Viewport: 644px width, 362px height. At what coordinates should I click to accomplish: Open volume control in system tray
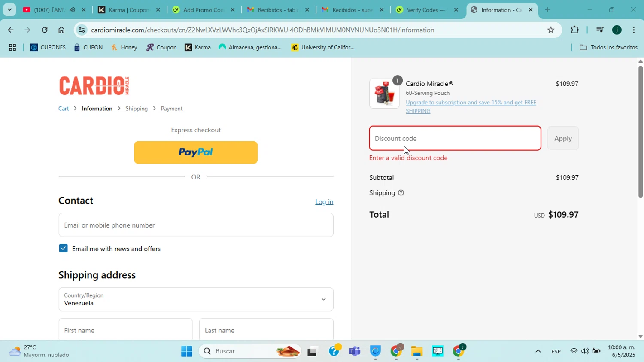tap(585, 352)
